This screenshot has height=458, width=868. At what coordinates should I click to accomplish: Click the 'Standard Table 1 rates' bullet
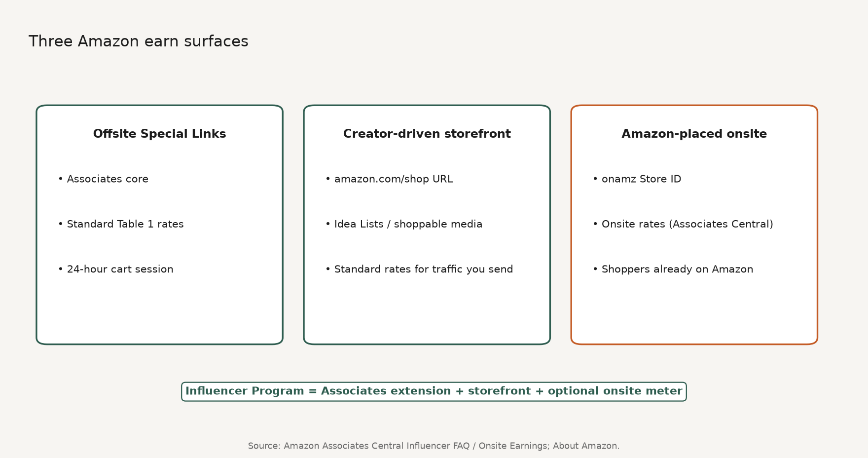[121, 224]
